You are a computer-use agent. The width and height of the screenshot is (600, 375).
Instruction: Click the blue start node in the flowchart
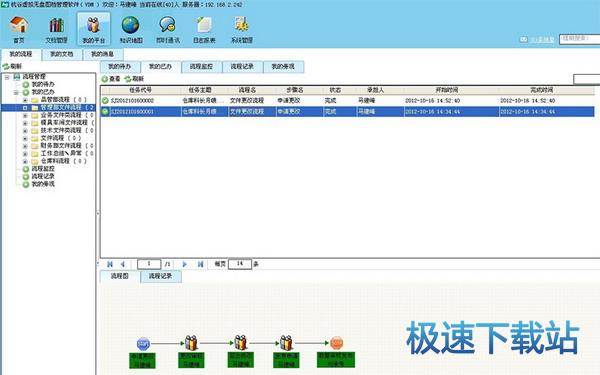[143, 344]
